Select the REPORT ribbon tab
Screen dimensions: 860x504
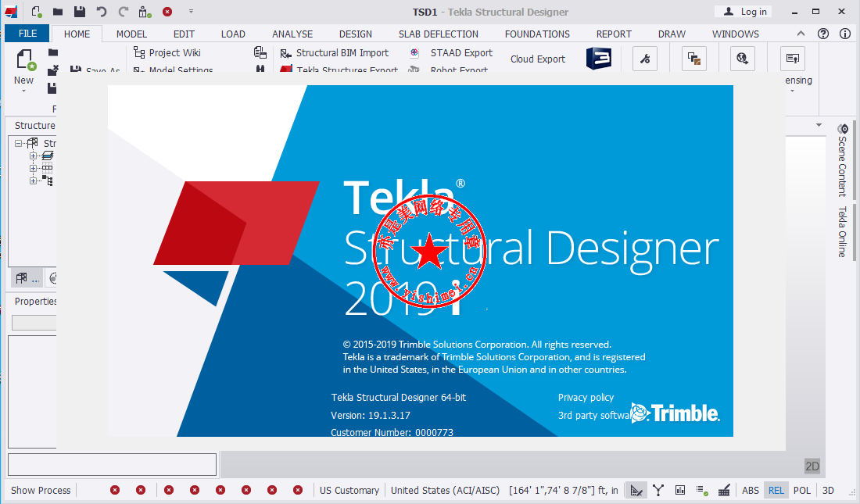coord(614,34)
